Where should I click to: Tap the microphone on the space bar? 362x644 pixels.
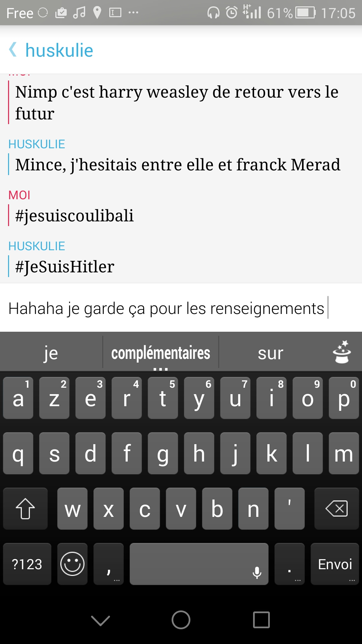tap(257, 572)
